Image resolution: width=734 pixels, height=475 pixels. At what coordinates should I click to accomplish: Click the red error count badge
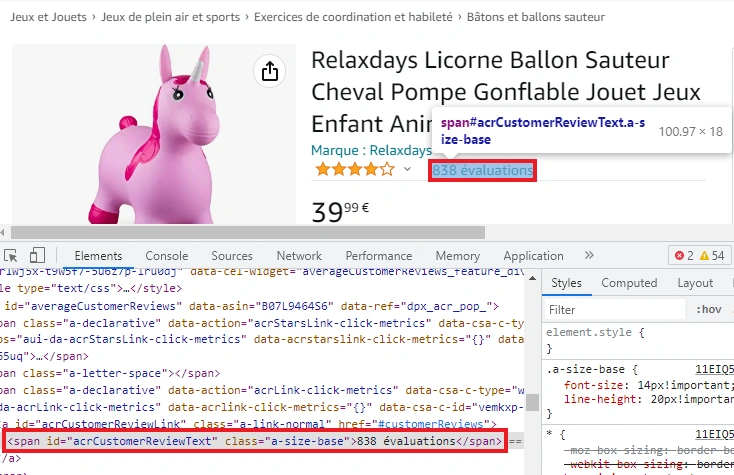(684, 256)
